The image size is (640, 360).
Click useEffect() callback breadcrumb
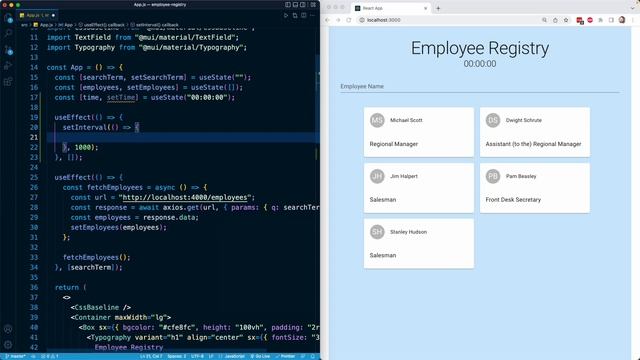[102, 25]
